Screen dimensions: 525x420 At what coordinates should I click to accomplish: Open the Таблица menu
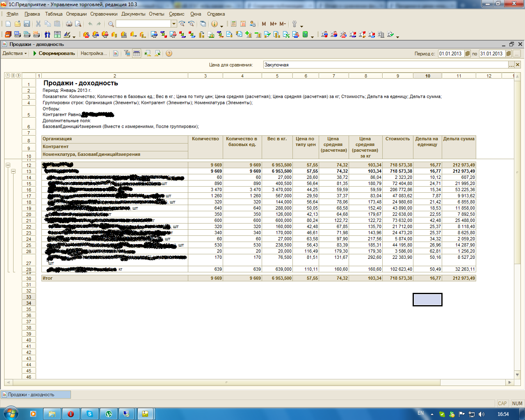click(x=54, y=14)
